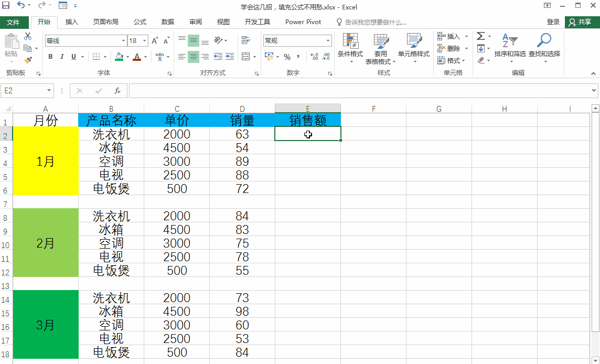
Task: Apply the fill color bucket
Action: 120,57
